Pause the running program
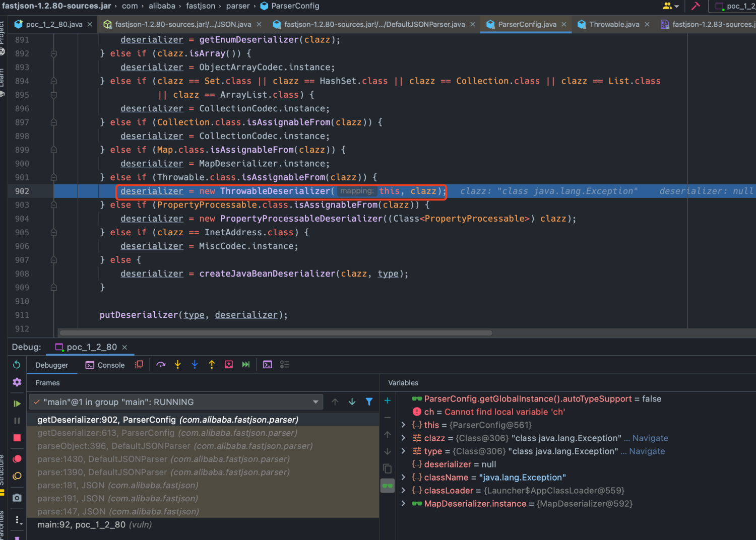 tap(17, 421)
